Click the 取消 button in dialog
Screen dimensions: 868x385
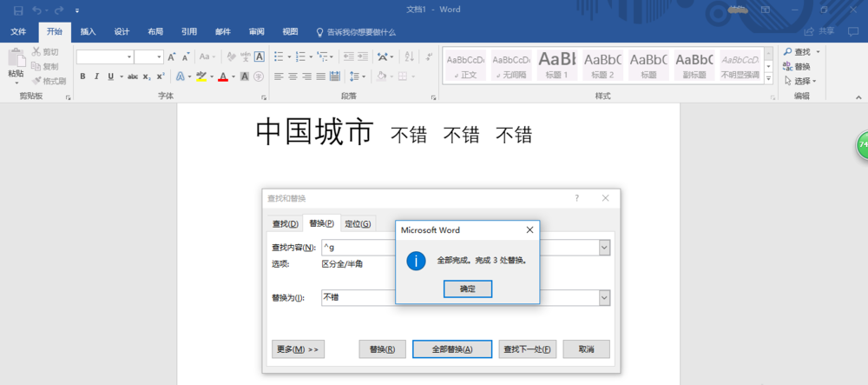(586, 349)
